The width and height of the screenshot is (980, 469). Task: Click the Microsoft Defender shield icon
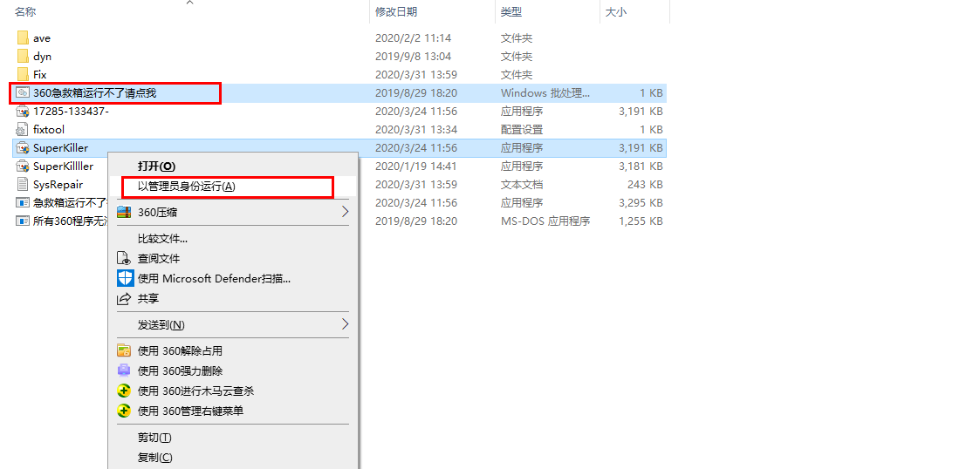click(124, 279)
